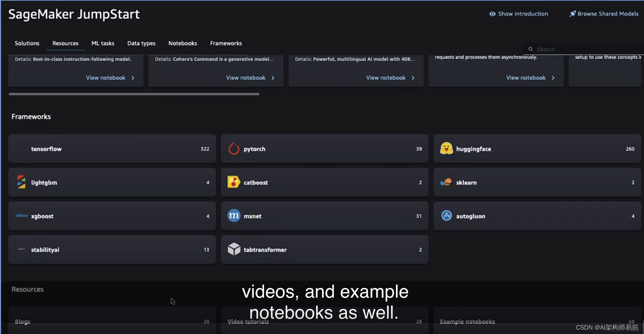This screenshot has width=644, height=334.
Task: Click the 39 count on pytorch
Action: click(419, 149)
